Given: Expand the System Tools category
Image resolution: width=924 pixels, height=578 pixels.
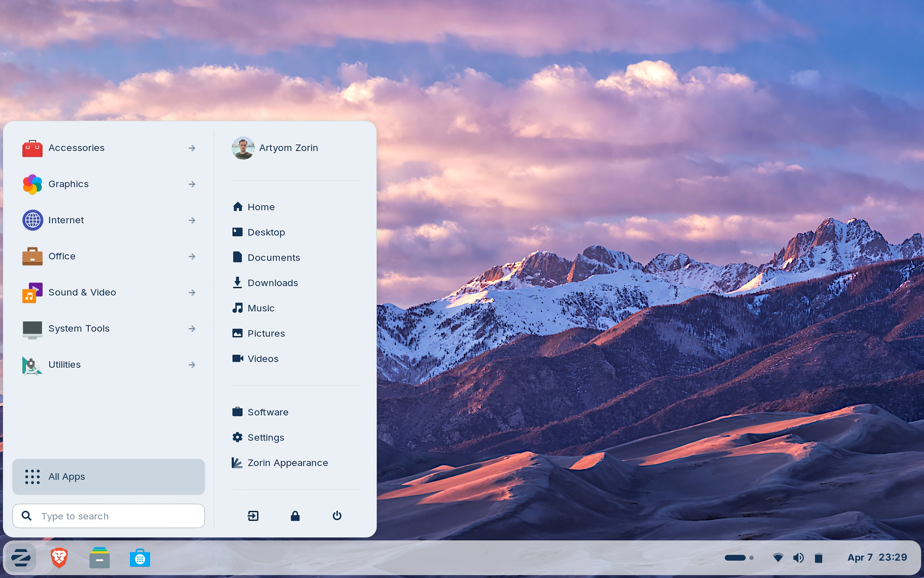Looking at the screenshot, I should point(79,328).
